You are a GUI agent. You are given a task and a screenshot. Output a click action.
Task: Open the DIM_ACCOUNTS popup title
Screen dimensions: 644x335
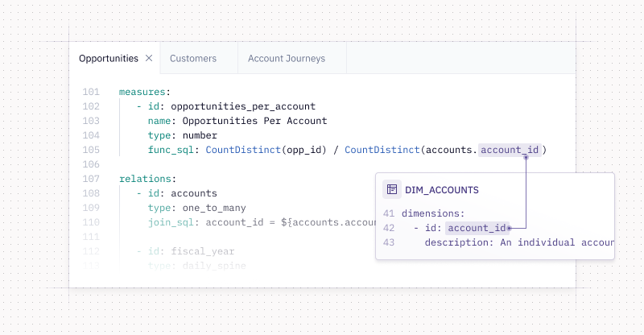[x=441, y=190]
